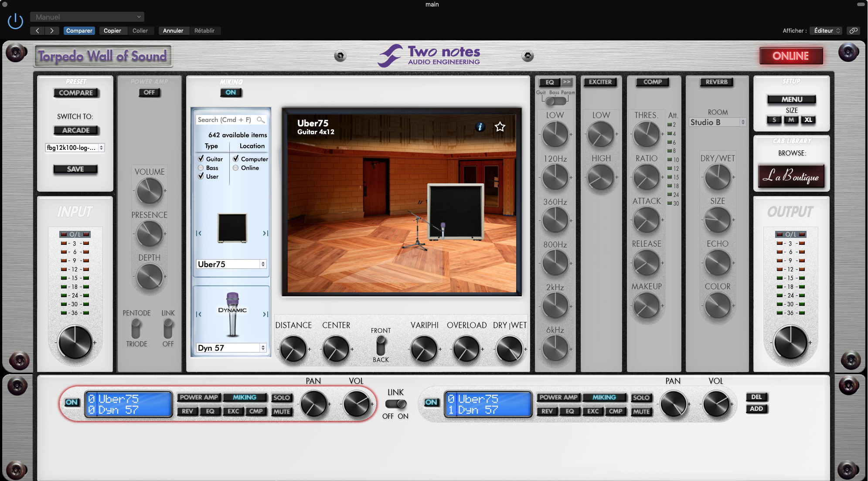Open the setup MENU button

point(792,99)
